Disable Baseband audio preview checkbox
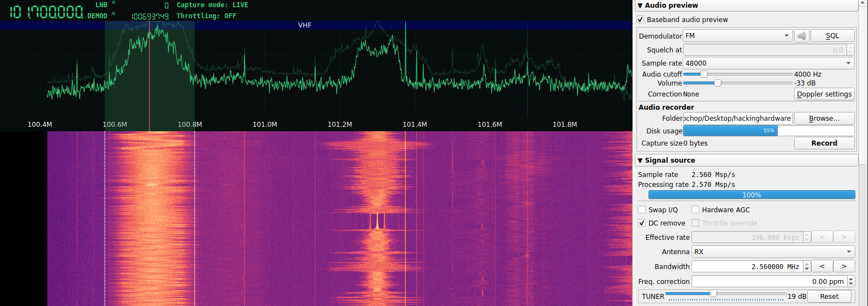This screenshot has height=306, width=868. click(640, 19)
